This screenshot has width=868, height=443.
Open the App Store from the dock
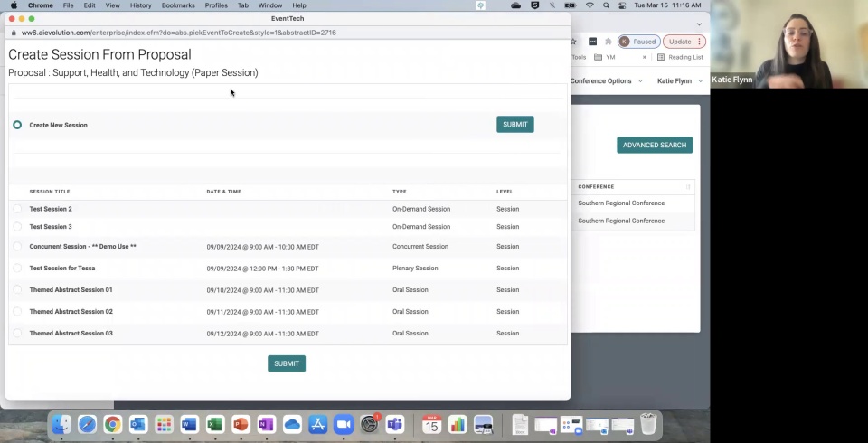pos(317,425)
